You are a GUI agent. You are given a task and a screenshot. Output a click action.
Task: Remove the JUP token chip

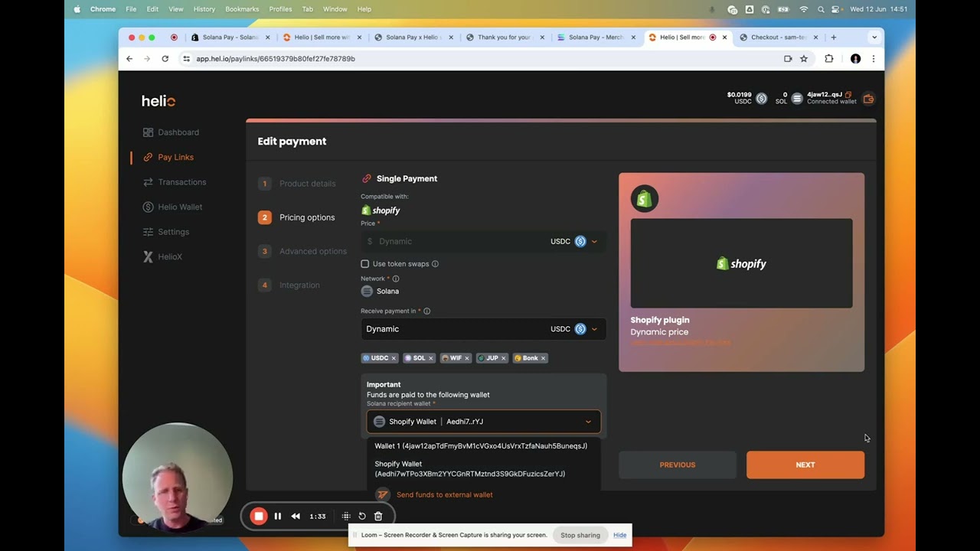coord(504,358)
